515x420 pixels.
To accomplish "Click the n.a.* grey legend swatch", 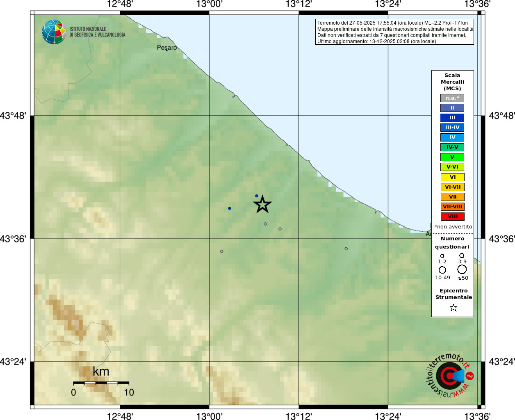I will pos(452,98).
